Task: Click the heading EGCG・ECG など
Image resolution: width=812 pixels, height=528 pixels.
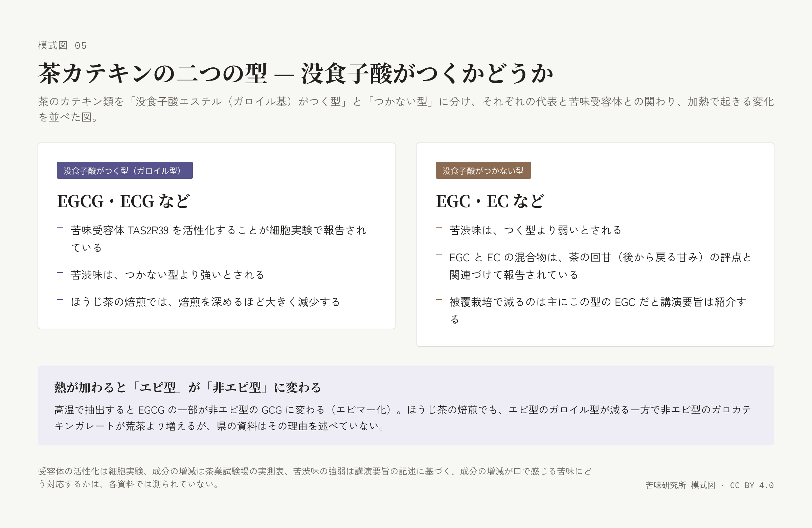Action: point(123,201)
